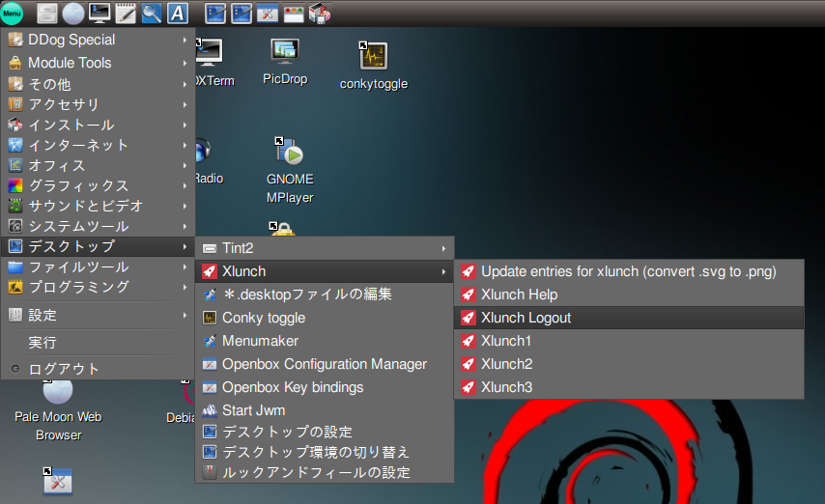The height and width of the screenshot is (504, 825).
Task: Open the システムツール menu category
Action: pos(99,226)
